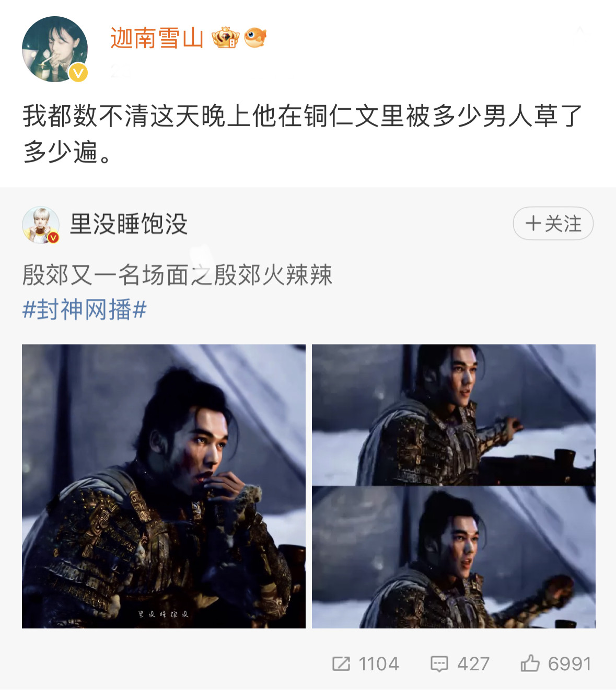View the upper right photo thumbnail
Screen dimensions: 616x698
click(x=454, y=415)
